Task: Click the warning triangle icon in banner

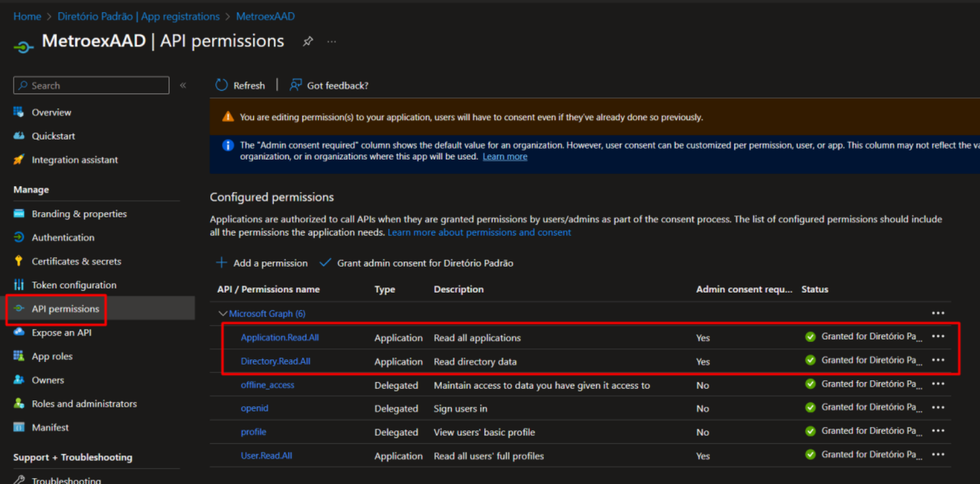Action: 228,117
